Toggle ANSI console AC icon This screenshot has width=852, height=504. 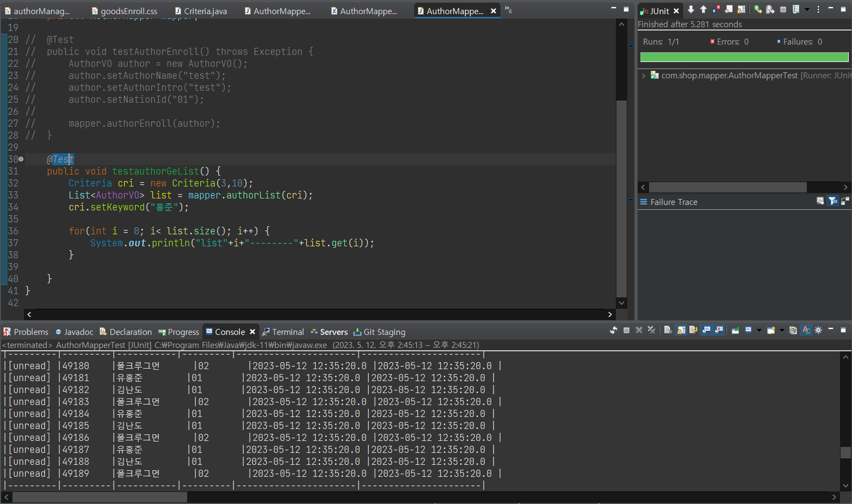pyautogui.click(x=806, y=330)
